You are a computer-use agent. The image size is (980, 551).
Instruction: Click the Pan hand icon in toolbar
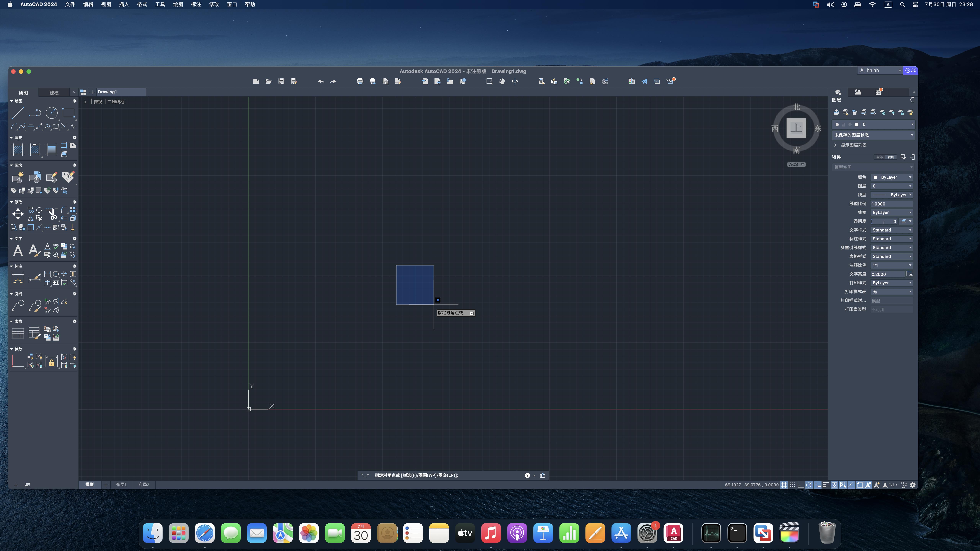point(502,81)
